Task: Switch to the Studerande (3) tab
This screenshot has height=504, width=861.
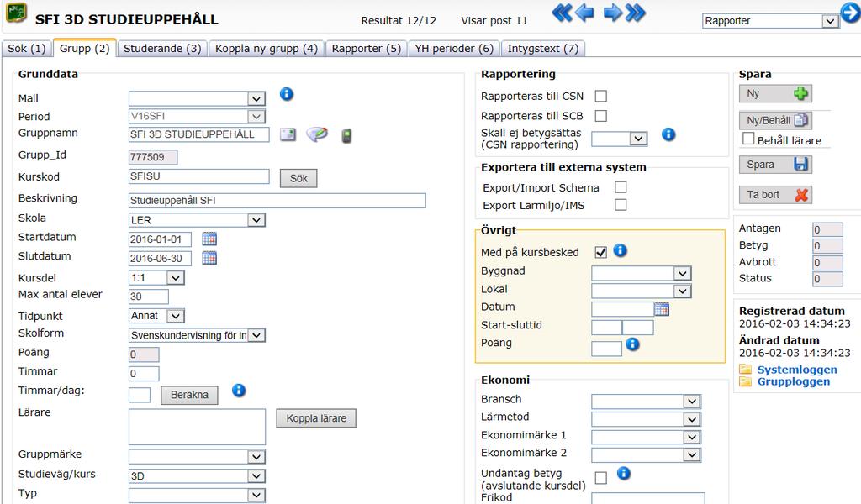Action: (162, 49)
